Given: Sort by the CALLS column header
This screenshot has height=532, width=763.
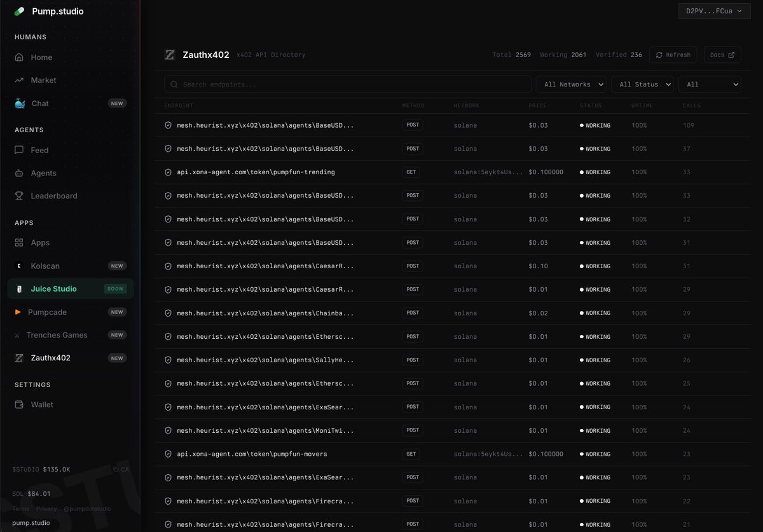Looking at the screenshot, I should coord(692,106).
